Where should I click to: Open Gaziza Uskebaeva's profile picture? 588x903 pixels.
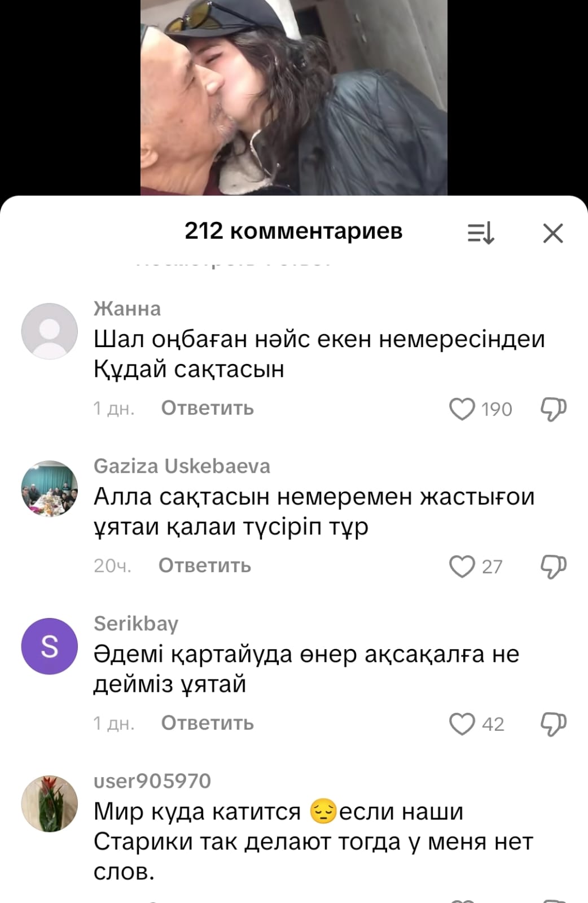click(50, 489)
